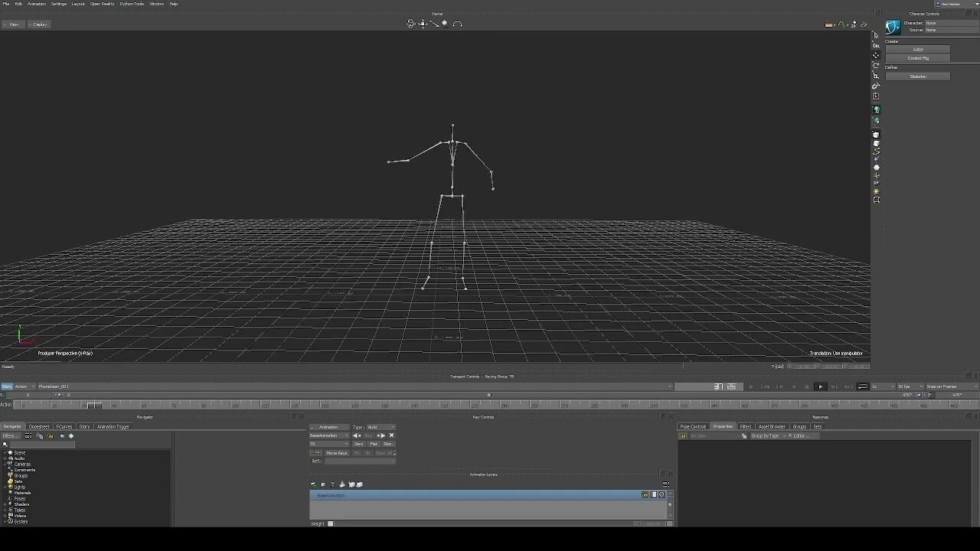
Task: Select the Scale tool in the viewport toolbar
Action: point(433,24)
